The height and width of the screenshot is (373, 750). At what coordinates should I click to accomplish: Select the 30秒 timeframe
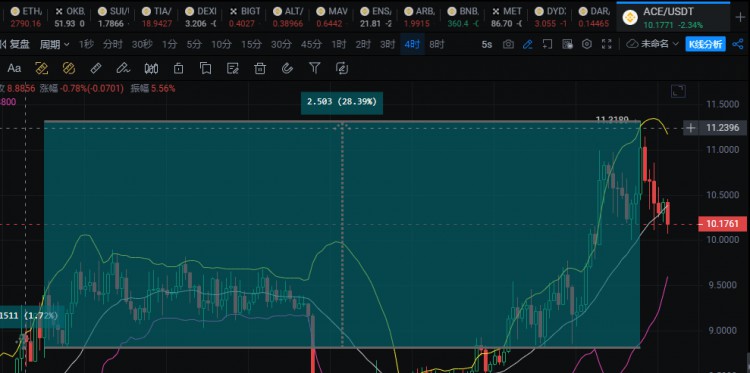pos(142,44)
